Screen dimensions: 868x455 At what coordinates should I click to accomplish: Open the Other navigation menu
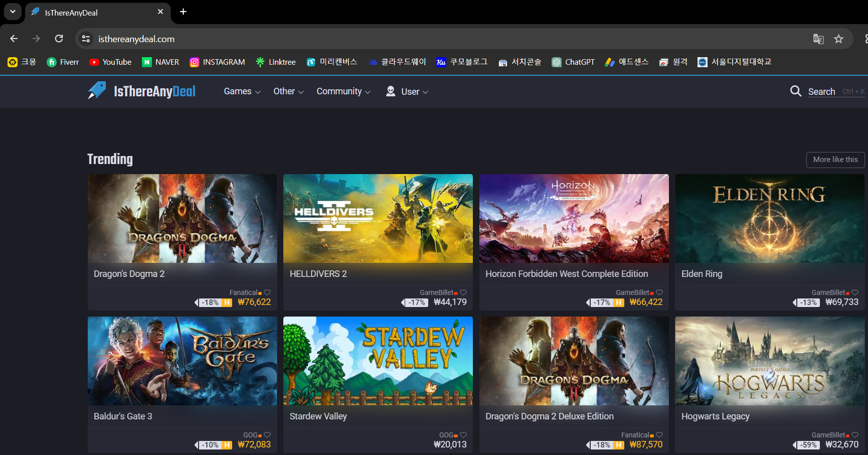288,91
